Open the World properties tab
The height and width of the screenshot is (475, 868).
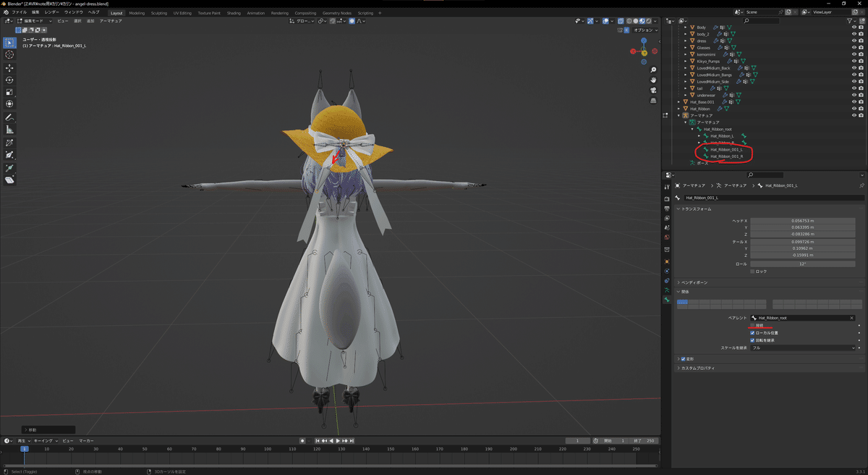tap(667, 237)
